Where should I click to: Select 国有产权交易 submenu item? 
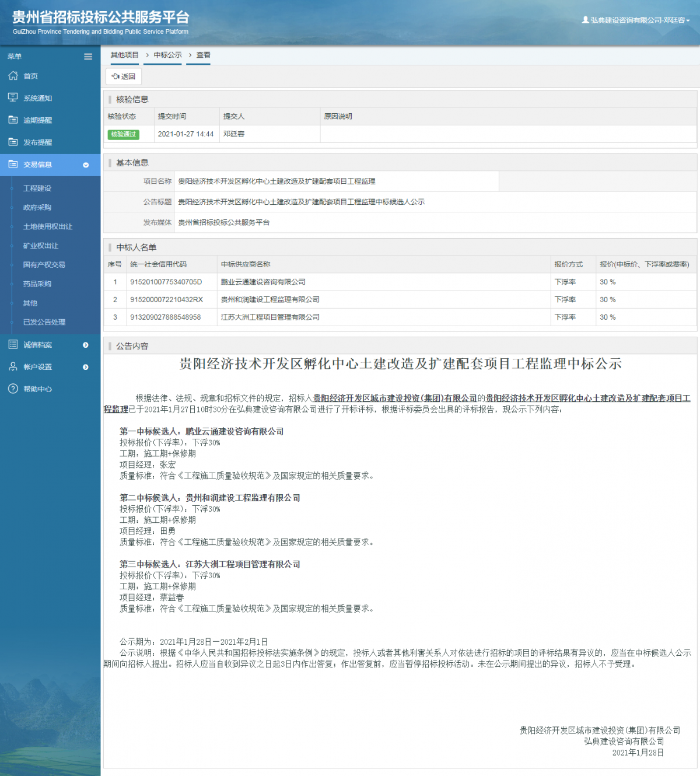point(44,265)
